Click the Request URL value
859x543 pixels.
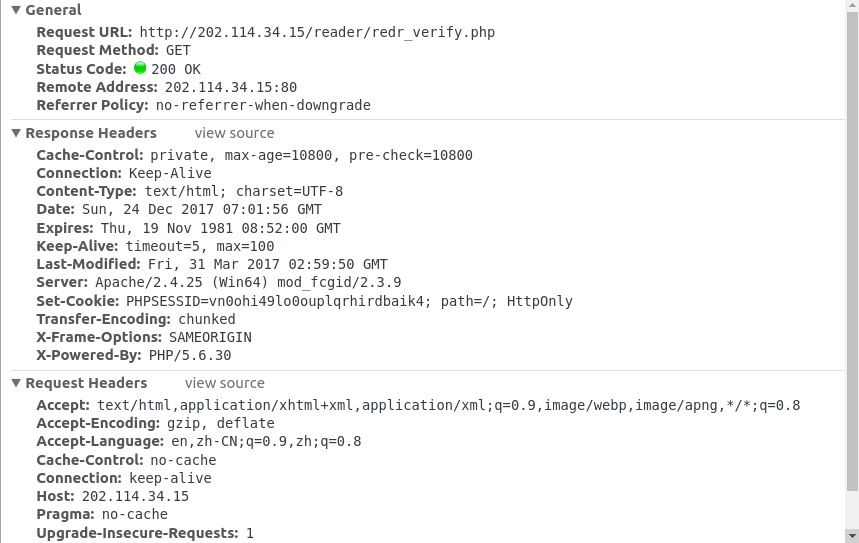(x=317, y=32)
